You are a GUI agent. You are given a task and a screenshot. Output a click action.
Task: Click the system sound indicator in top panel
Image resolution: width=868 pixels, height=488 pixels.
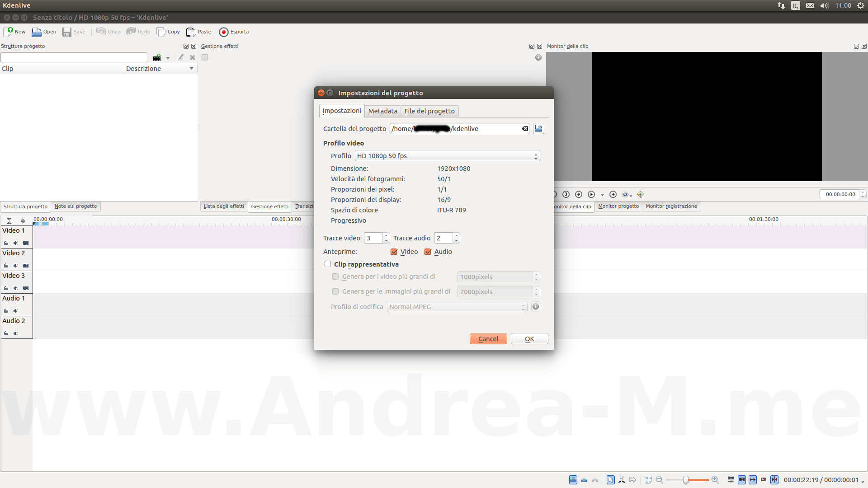824,5
